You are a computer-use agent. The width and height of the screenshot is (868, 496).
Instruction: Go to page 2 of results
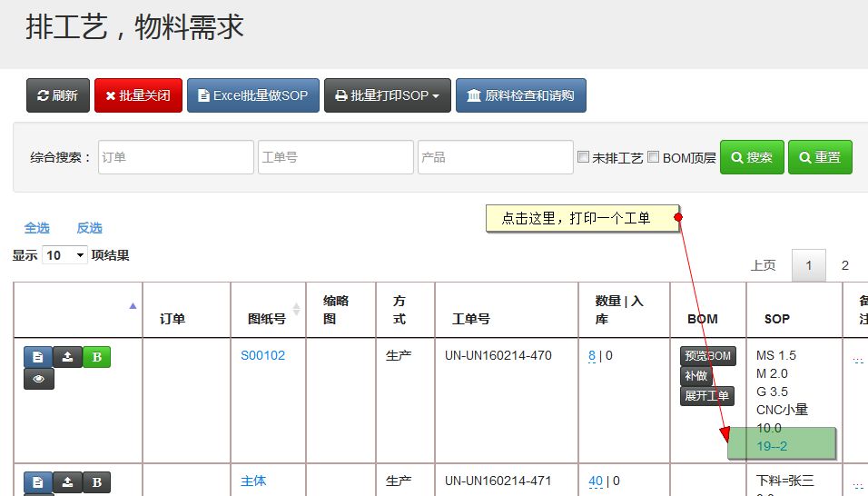pos(844,265)
